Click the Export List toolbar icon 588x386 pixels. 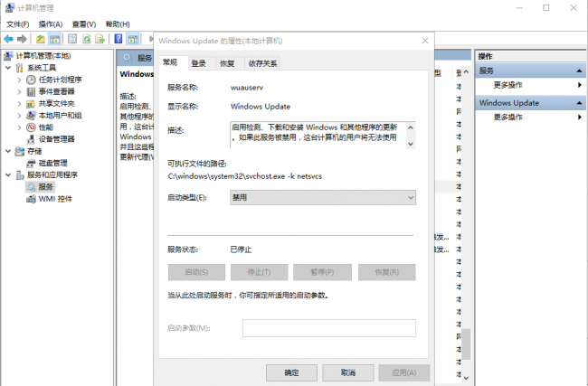pyautogui.click(x=100, y=39)
